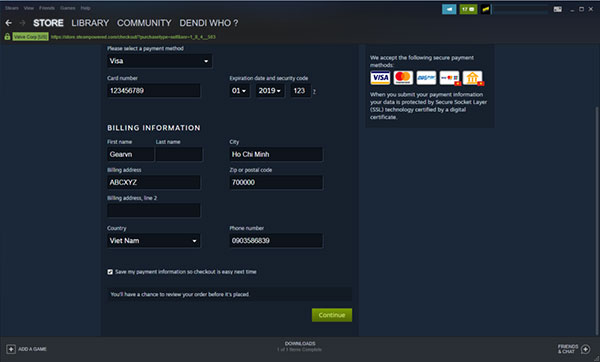Viewport: 600px width, 362px height.
Task: Click the green padlock security icon
Action: (7, 37)
